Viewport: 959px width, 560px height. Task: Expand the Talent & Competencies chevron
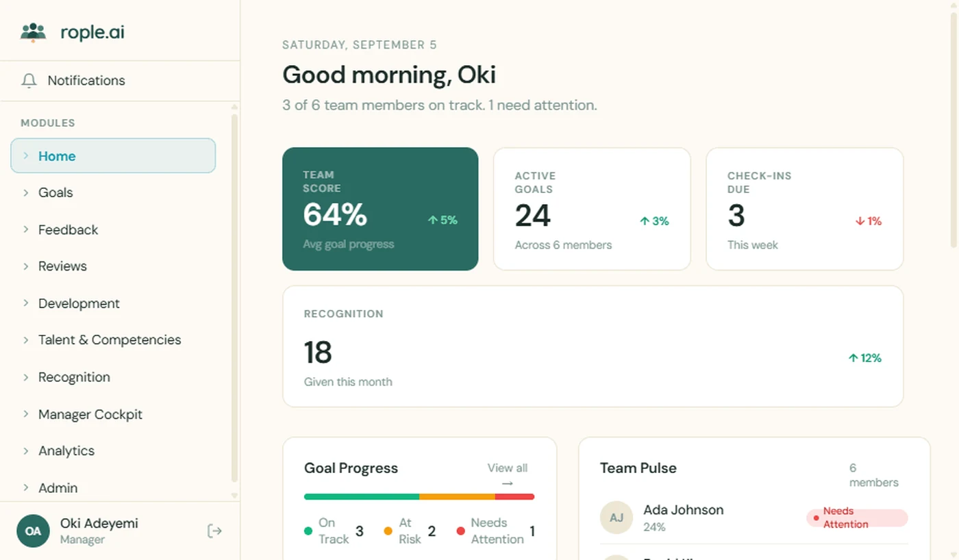26,340
